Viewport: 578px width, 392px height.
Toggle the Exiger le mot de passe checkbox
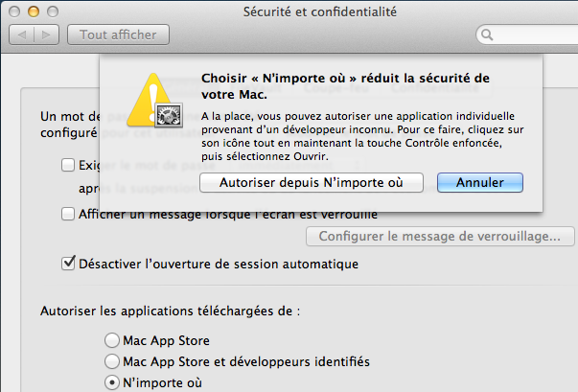(x=68, y=165)
